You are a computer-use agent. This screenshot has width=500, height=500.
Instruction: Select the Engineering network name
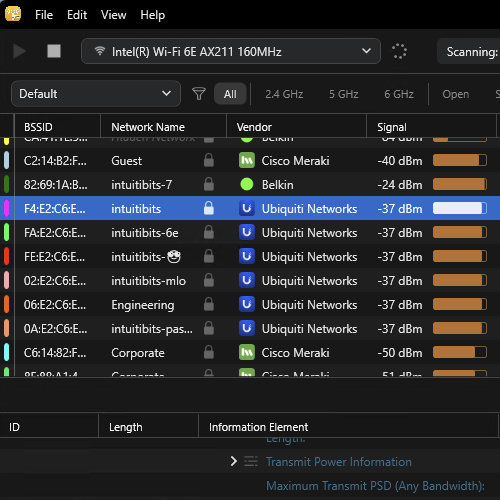(x=143, y=305)
